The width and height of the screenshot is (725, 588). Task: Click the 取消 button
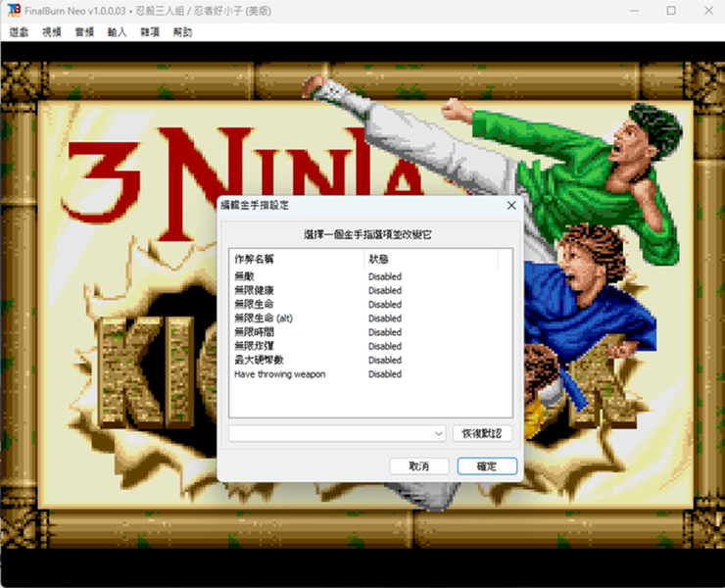pyautogui.click(x=419, y=466)
